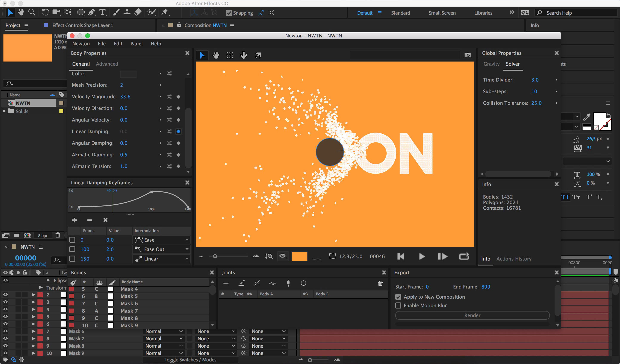Enable Motion Blur in Export panel
This screenshot has width=620, height=364.
[x=398, y=305]
